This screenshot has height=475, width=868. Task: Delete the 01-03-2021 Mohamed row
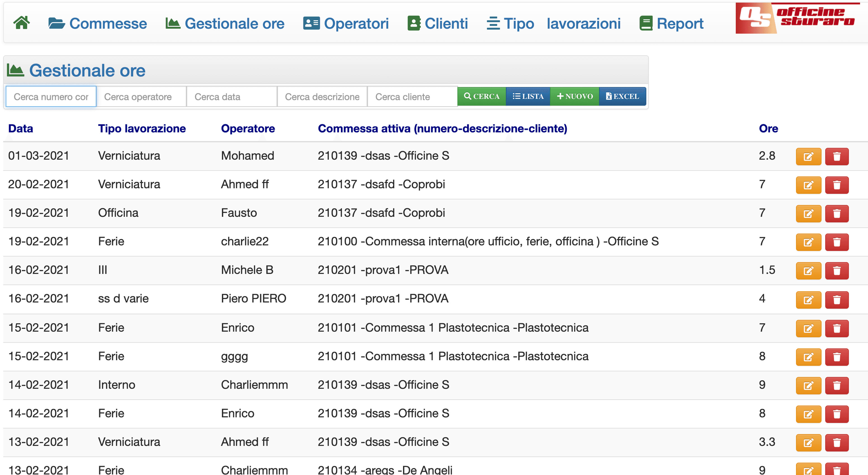point(837,157)
